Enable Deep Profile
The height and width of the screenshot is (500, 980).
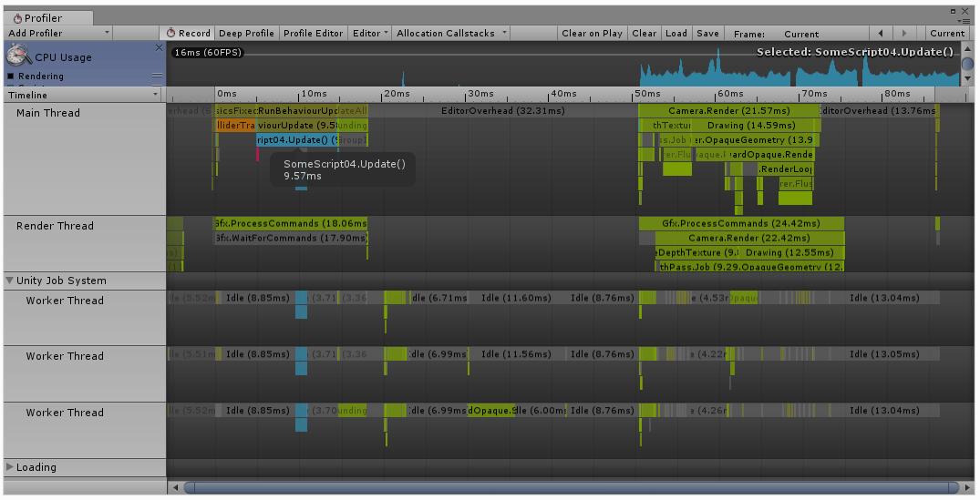(x=246, y=33)
